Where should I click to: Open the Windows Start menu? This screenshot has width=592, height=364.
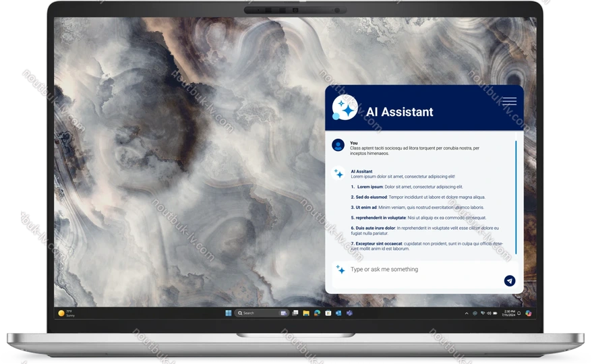click(228, 313)
